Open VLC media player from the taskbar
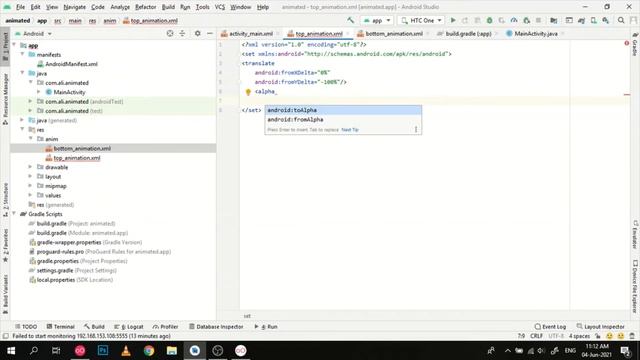 coord(126,350)
